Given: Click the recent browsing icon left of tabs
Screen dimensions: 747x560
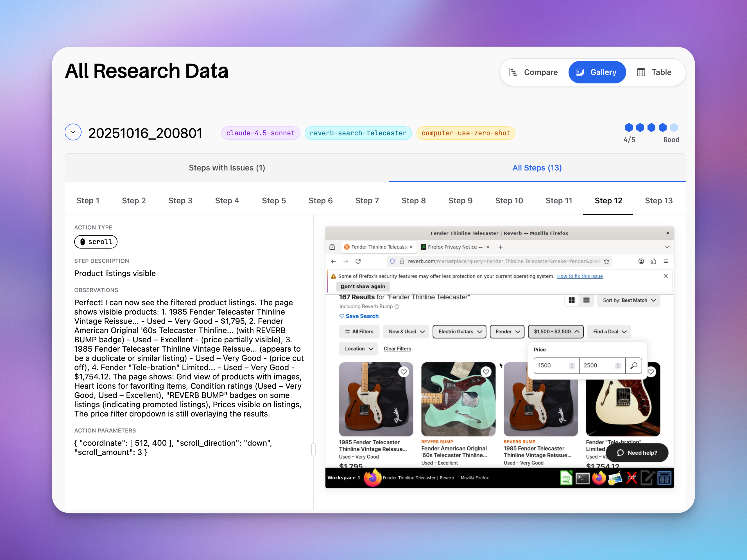Looking at the screenshot, I should click(332, 247).
